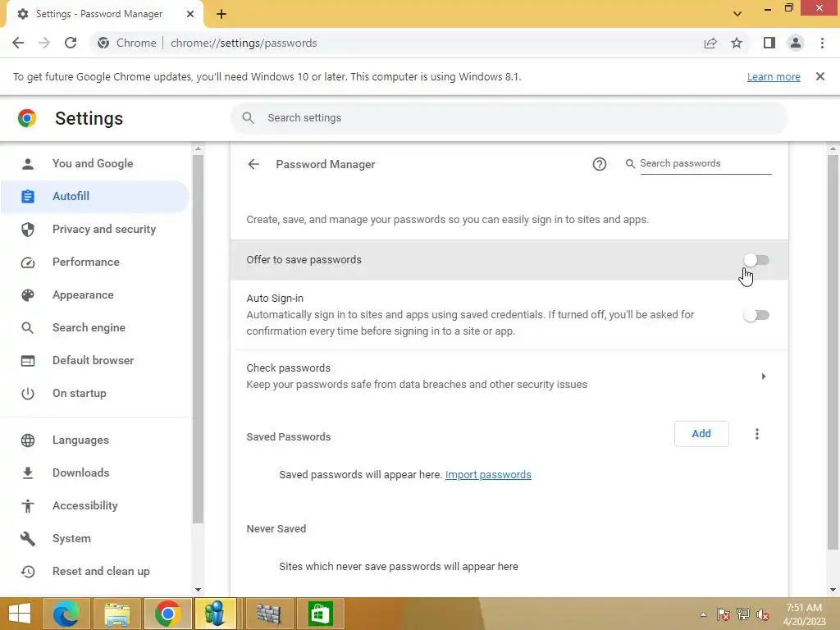
Task: Go back from Password Manager
Action: [253, 164]
